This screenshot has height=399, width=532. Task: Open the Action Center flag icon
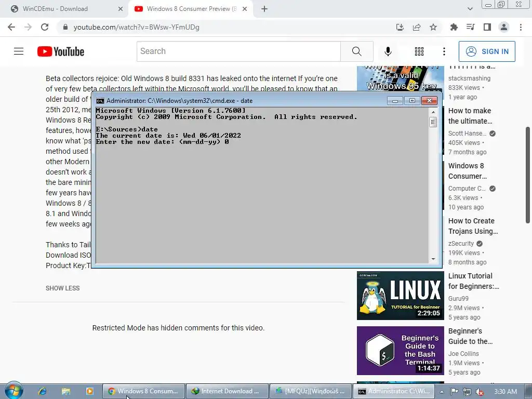point(454,392)
